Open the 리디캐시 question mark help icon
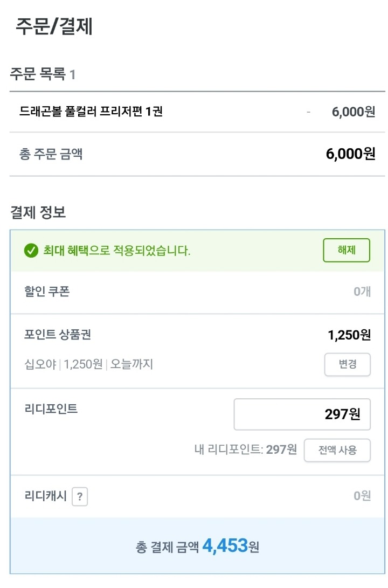This screenshot has height=588, width=388. pos(80,496)
